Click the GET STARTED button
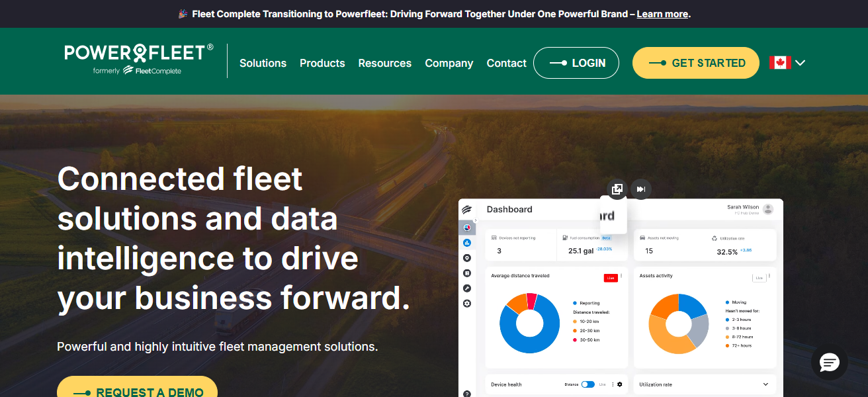The image size is (868, 397). pos(696,63)
